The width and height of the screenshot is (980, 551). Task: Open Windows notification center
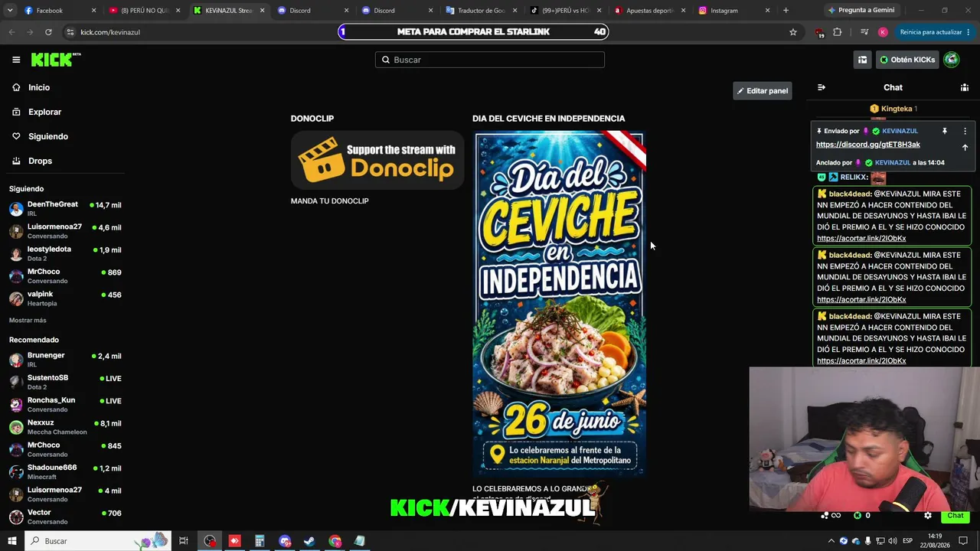pos(962,541)
